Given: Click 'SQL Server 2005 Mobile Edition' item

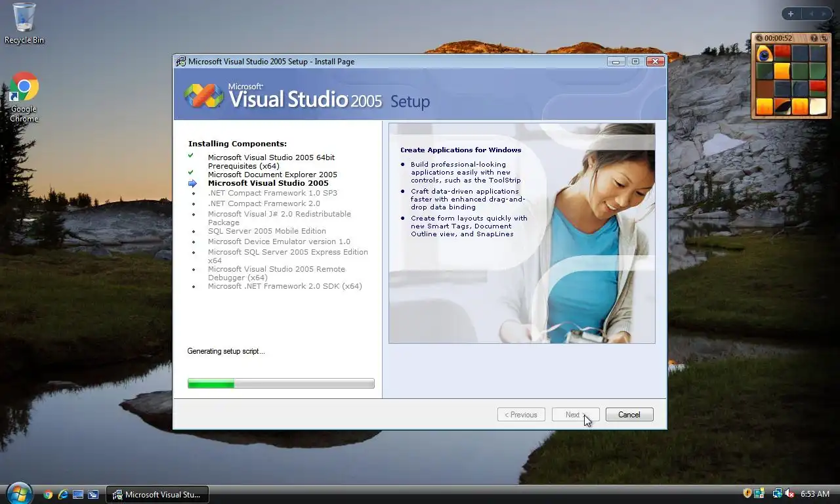Looking at the screenshot, I should (x=267, y=231).
